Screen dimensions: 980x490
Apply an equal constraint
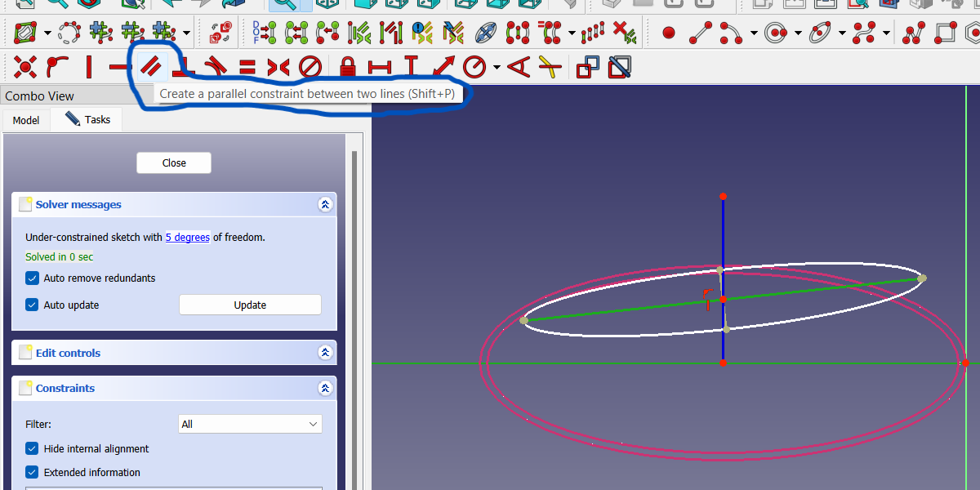pyautogui.click(x=245, y=67)
